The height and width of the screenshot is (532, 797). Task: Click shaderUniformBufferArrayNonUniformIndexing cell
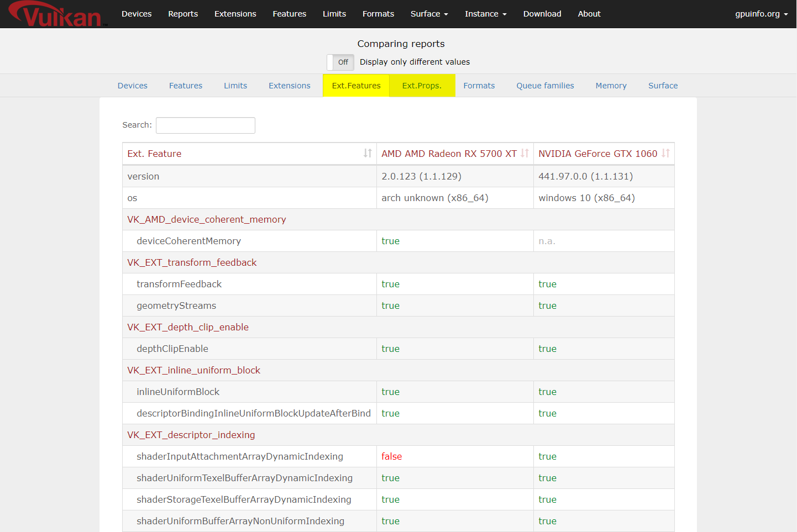point(249,521)
